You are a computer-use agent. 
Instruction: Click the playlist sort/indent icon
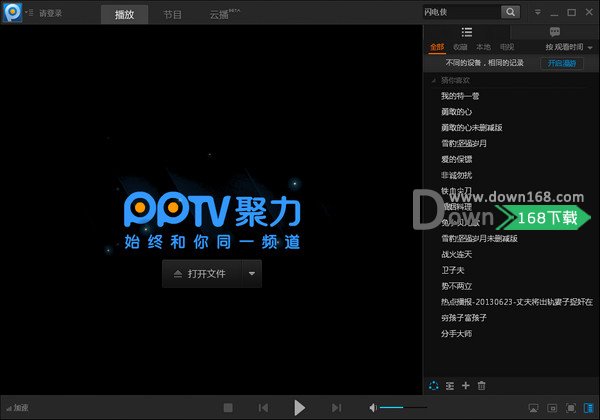(x=450, y=386)
